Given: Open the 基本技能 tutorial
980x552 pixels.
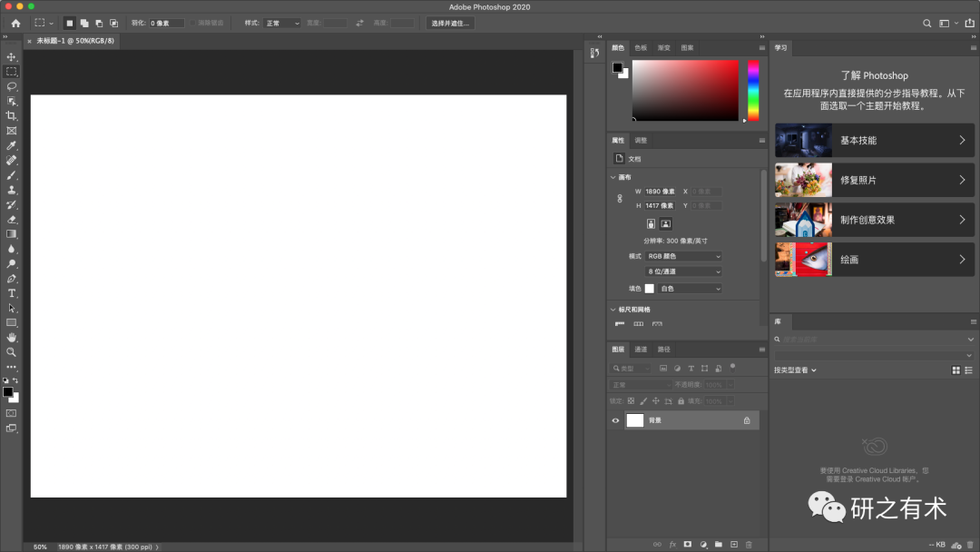Looking at the screenshot, I should [875, 140].
